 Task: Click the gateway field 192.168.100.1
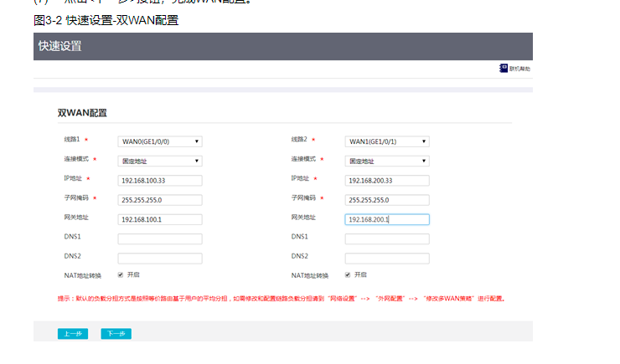click(160, 219)
